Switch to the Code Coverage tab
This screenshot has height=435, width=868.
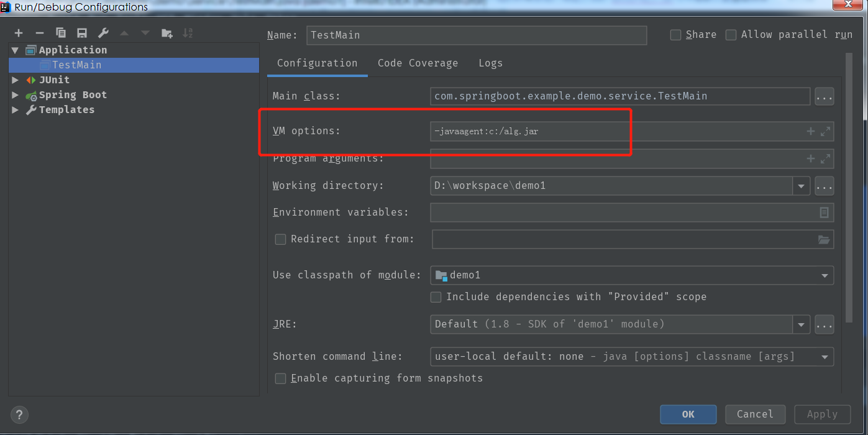tap(418, 63)
